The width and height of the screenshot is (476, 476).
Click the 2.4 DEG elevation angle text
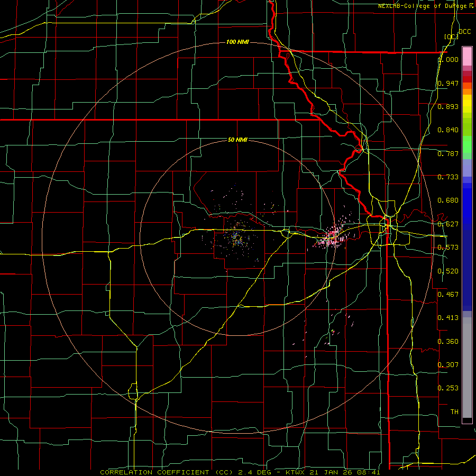[x=256, y=472]
